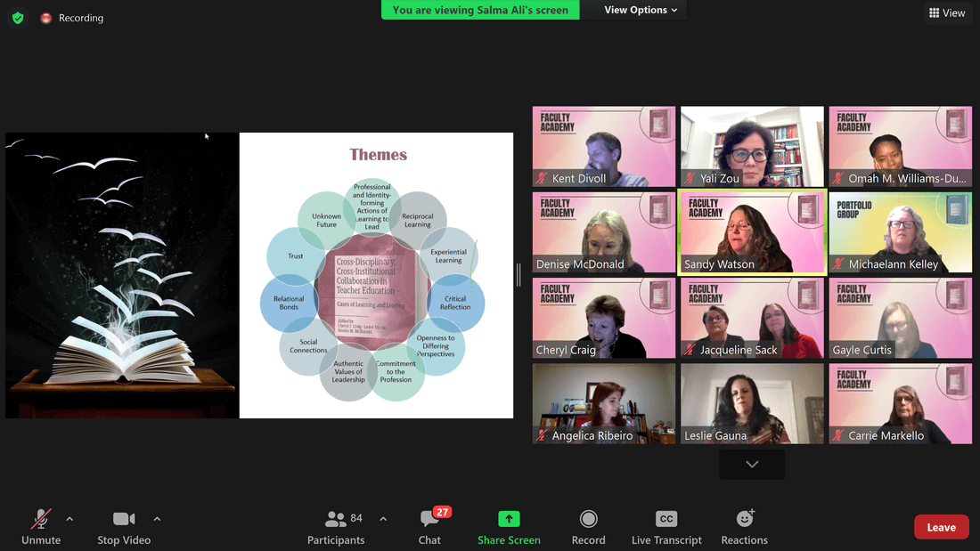
Task: Expand video options arrow beside Stop Video
Action: (x=157, y=519)
